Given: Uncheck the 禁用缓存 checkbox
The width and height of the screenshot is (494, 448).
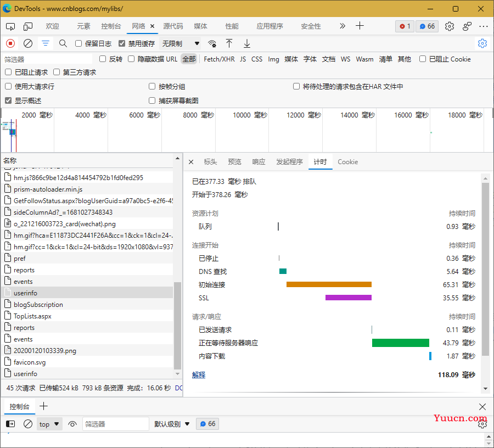Looking at the screenshot, I should point(122,43).
